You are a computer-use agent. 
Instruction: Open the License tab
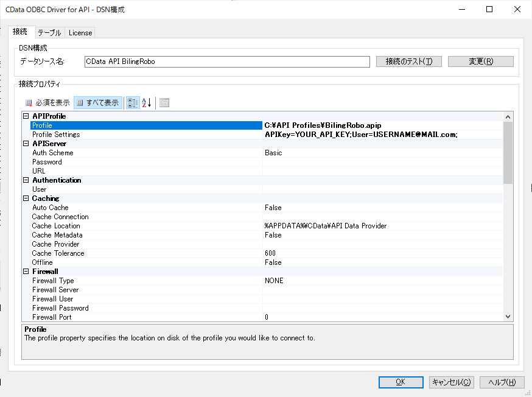tap(80, 33)
